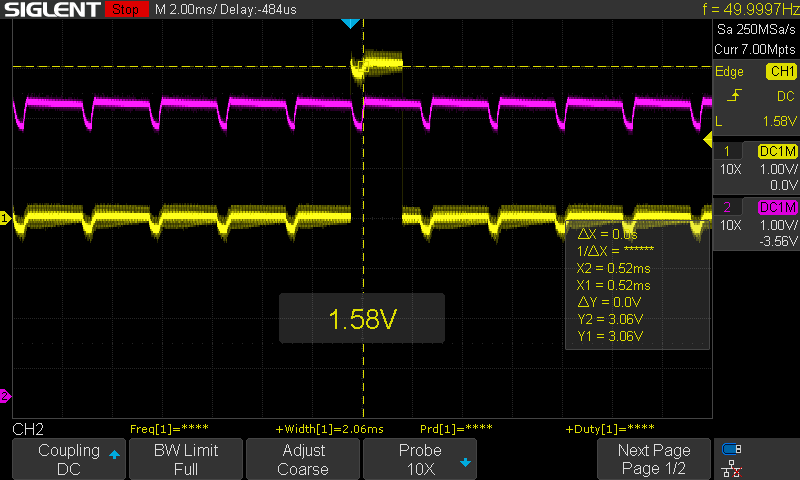Click the yellow trigger level arrow on right edge

(708, 138)
